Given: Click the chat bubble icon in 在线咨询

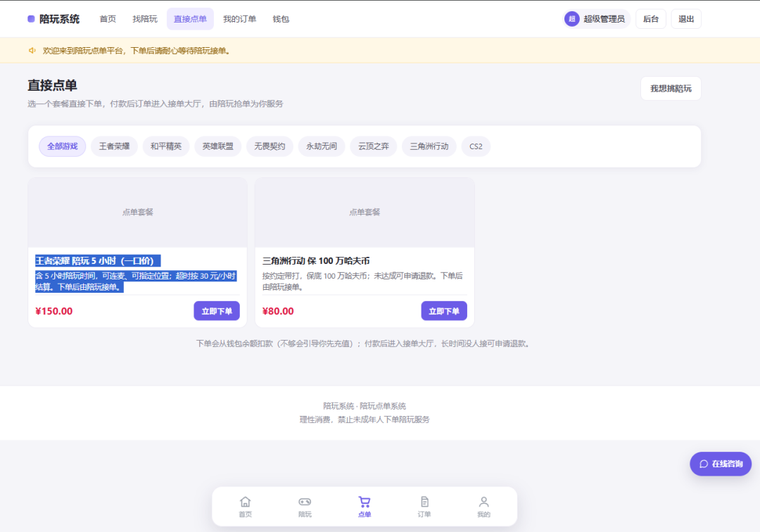Looking at the screenshot, I should pos(704,464).
